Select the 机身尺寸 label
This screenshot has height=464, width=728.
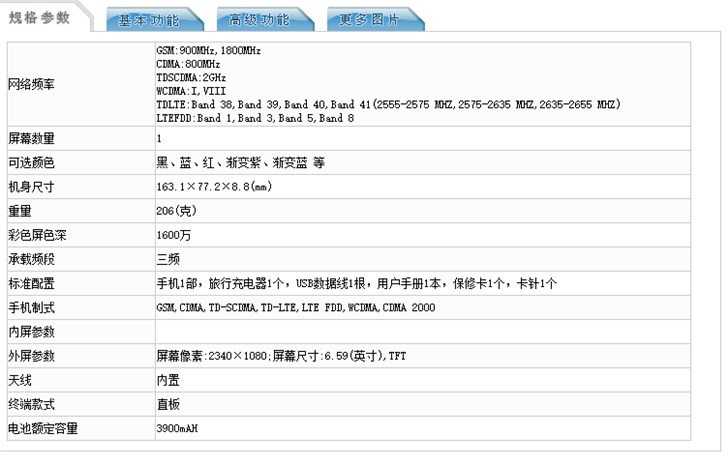31,187
